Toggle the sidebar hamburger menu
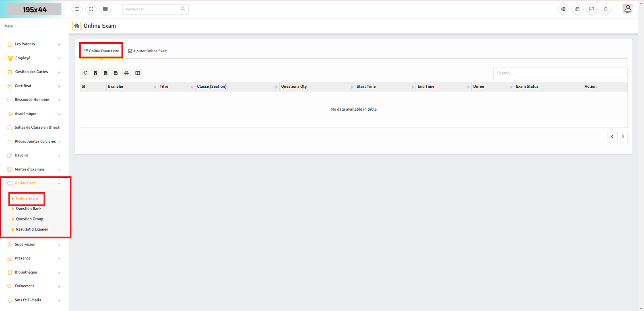The width and height of the screenshot is (644, 311). (77, 9)
